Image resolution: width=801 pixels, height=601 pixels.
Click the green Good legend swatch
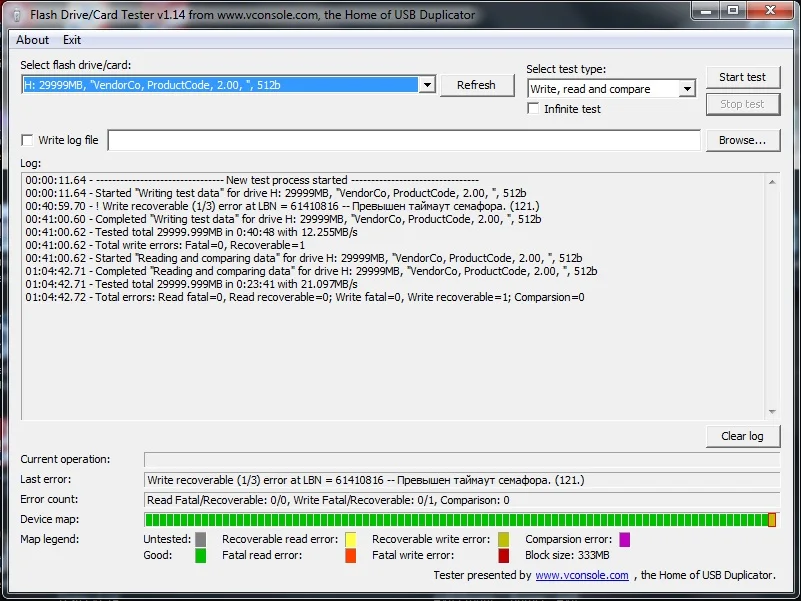[201, 556]
